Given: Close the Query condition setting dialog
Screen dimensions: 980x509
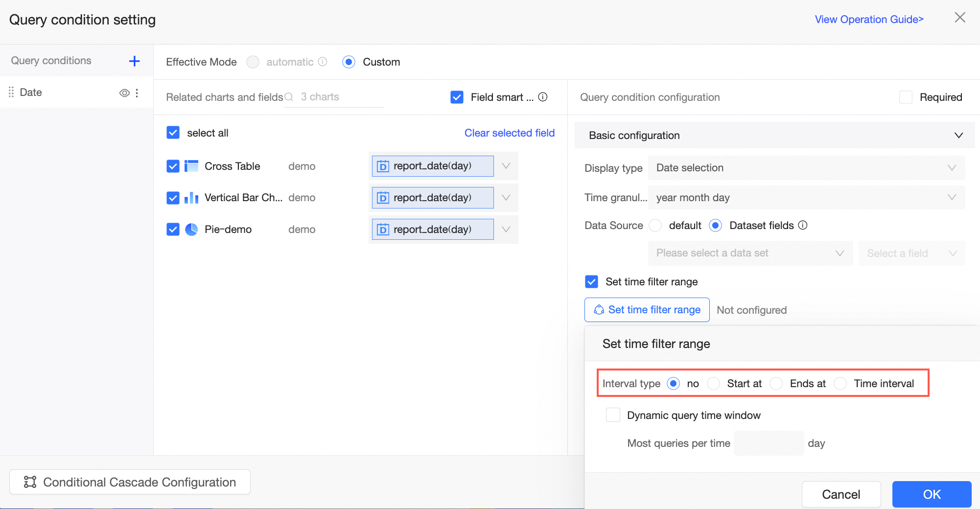Looking at the screenshot, I should pos(960,18).
